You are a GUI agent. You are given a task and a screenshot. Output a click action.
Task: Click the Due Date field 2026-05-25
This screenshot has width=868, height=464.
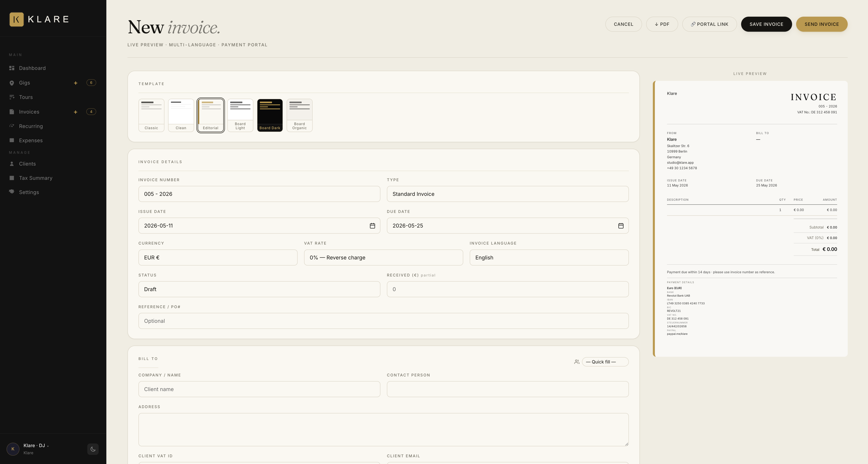[507, 225]
